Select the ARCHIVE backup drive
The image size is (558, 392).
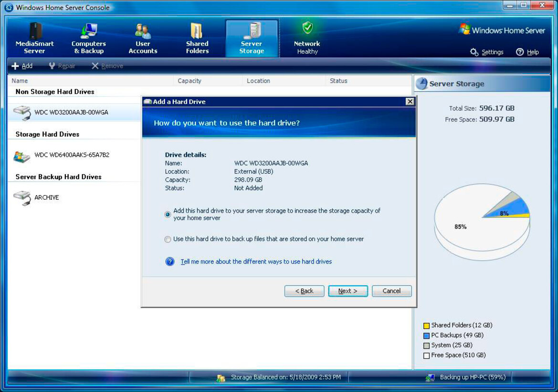(47, 197)
